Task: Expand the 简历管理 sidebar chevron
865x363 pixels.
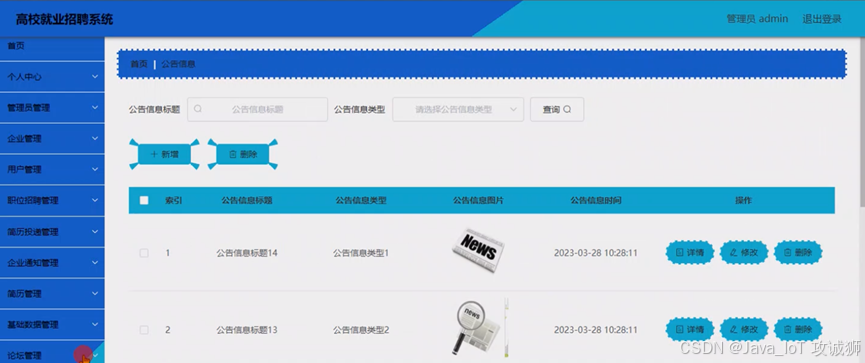Action: pos(95,293)
